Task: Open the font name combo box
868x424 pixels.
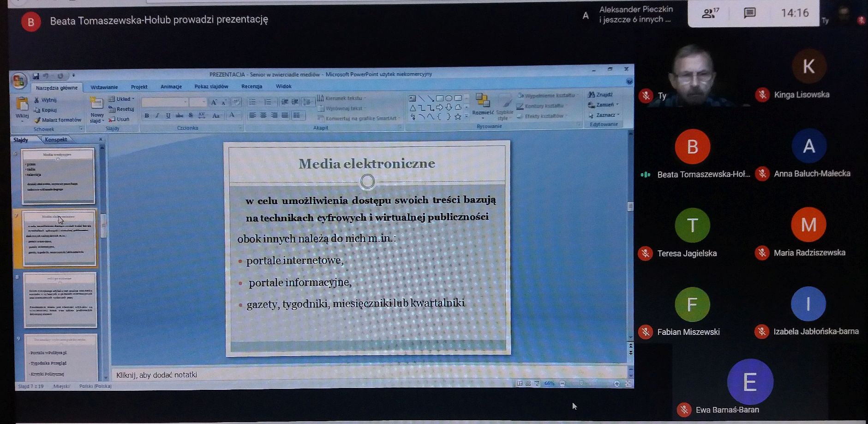Action: click(165, 102)
